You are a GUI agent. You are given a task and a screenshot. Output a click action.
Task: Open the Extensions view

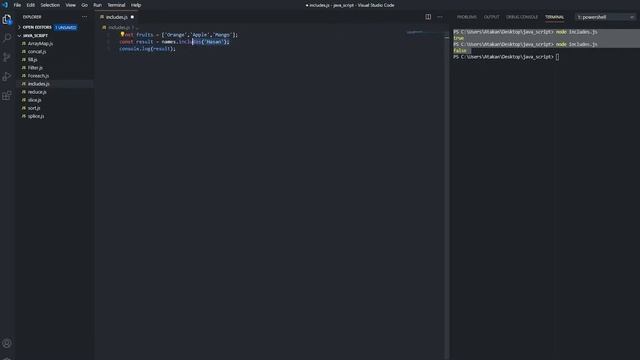(x=7, y=96)
